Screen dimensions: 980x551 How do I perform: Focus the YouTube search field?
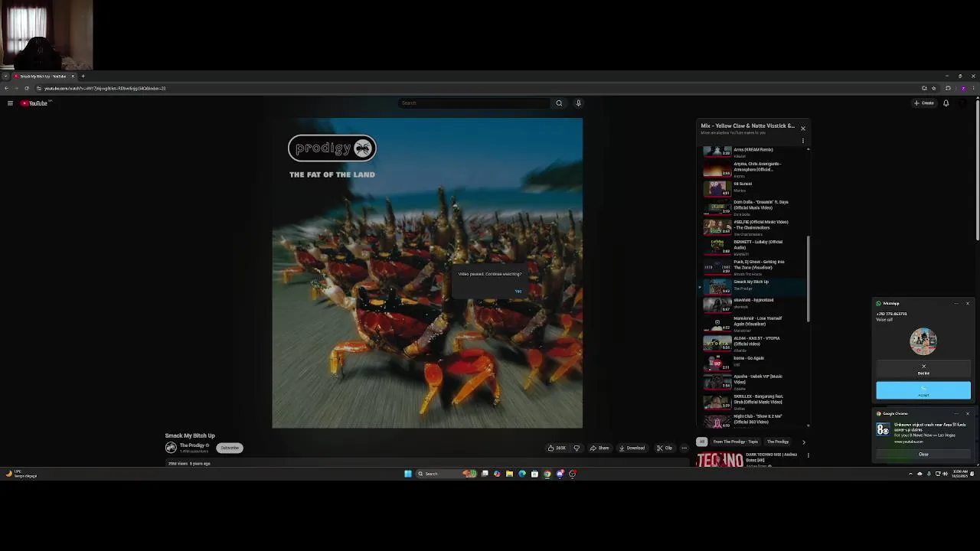coord(474,103)
